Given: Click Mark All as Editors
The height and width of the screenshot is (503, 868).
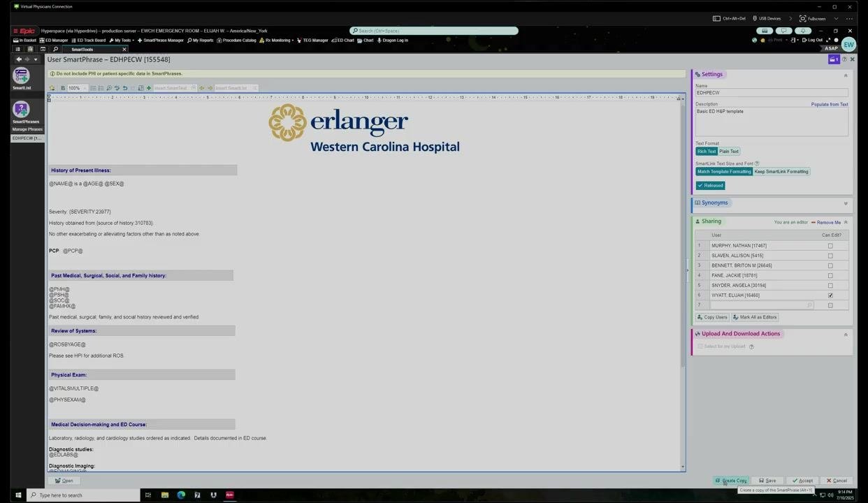Looking at the screenshot, I should coord(755,317).
